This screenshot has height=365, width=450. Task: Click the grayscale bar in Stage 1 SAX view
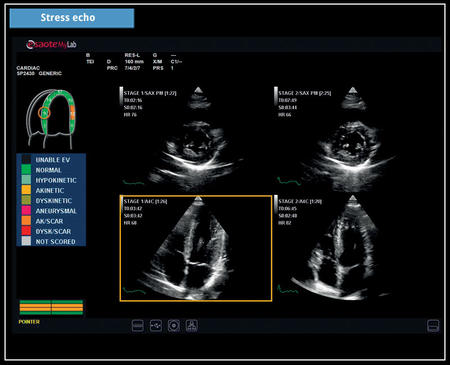pyautogui.click(x=121, y=96)
